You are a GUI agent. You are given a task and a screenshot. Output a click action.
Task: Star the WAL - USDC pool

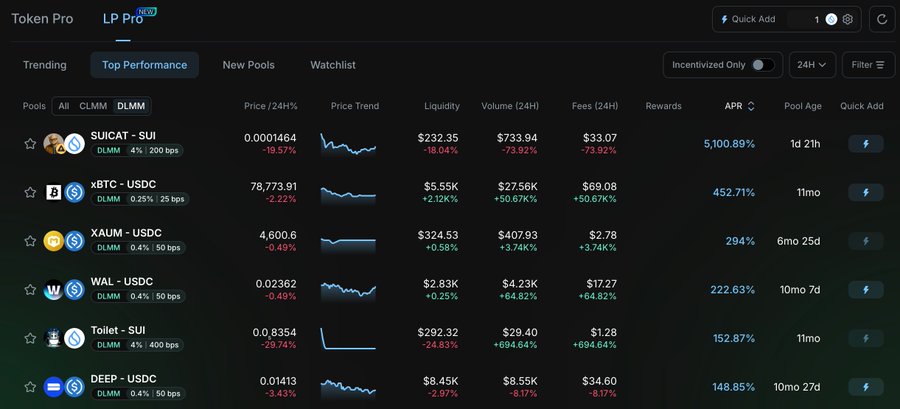pos(30,290)
